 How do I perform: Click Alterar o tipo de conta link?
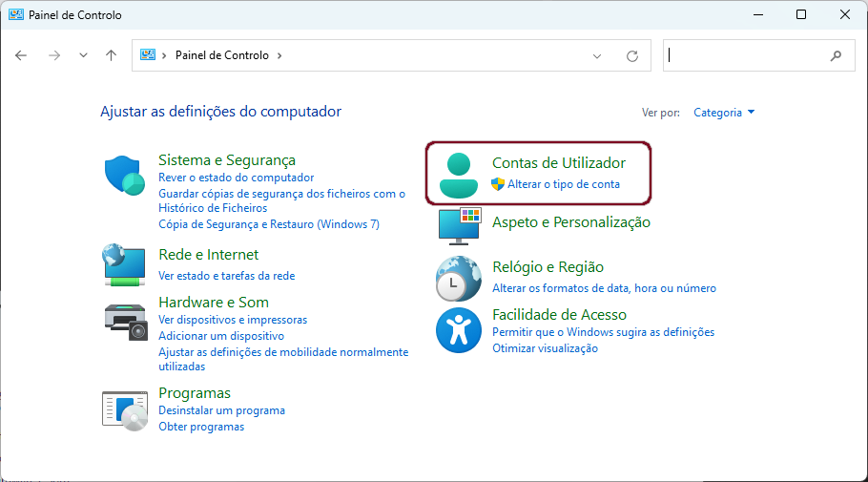point(564,184)
